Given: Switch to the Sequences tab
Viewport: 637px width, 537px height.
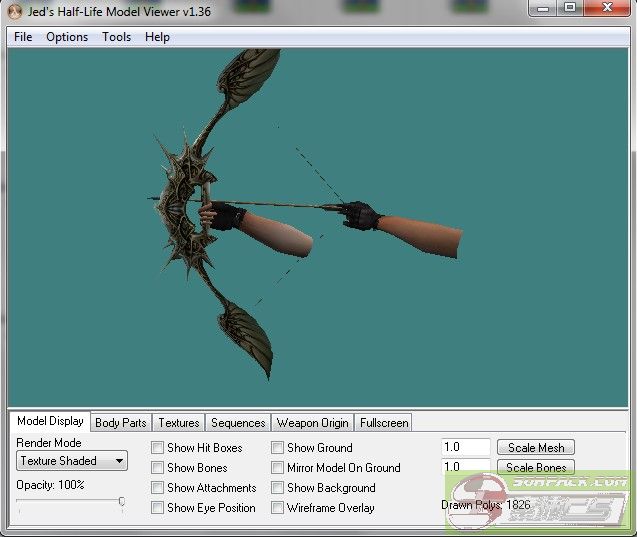Looking at the screenshot, I should [x=238, y=423].
